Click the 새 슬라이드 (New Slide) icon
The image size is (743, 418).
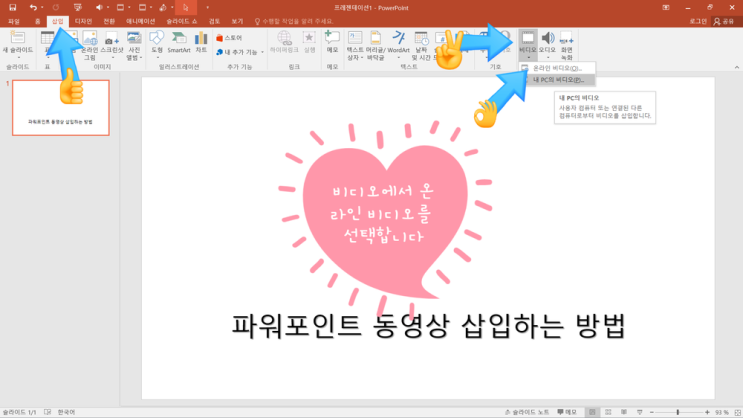point(18,38)
